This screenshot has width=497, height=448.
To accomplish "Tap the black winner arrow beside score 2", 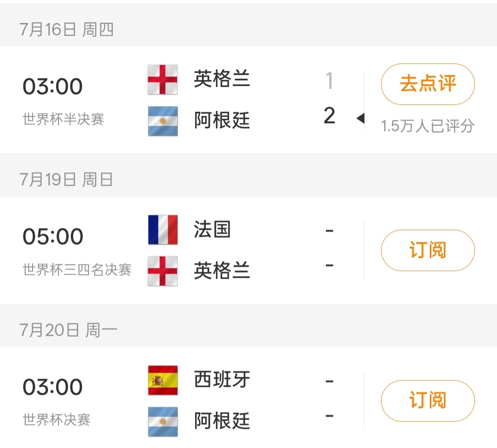I will [360, 118].
